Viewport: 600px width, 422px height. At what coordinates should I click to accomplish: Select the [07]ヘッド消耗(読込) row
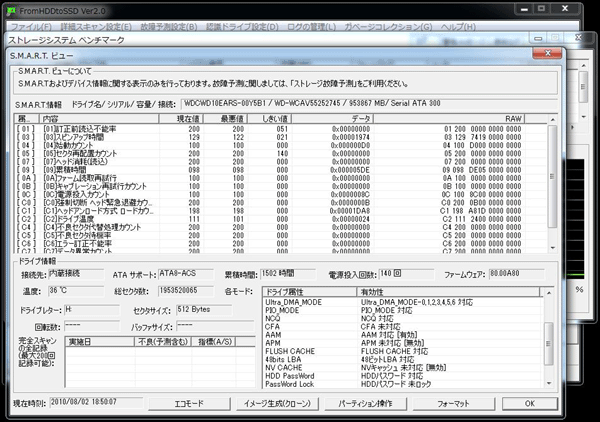[281, 162]
